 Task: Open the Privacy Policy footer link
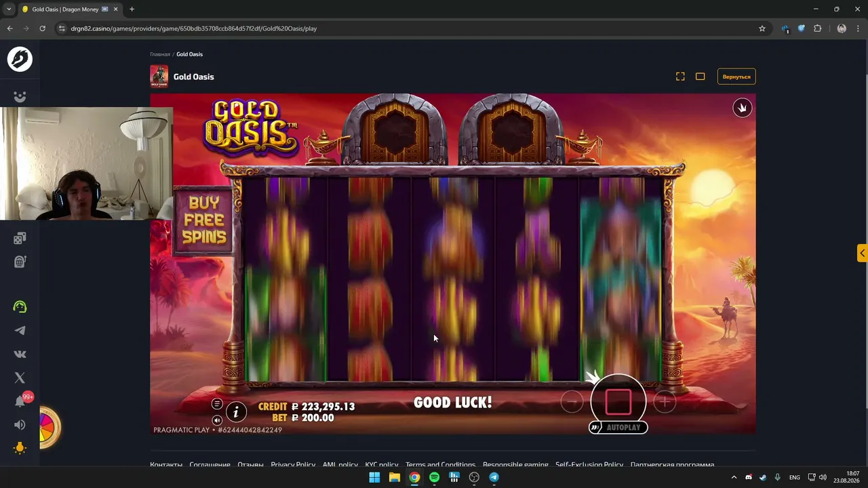pos(293,465)
